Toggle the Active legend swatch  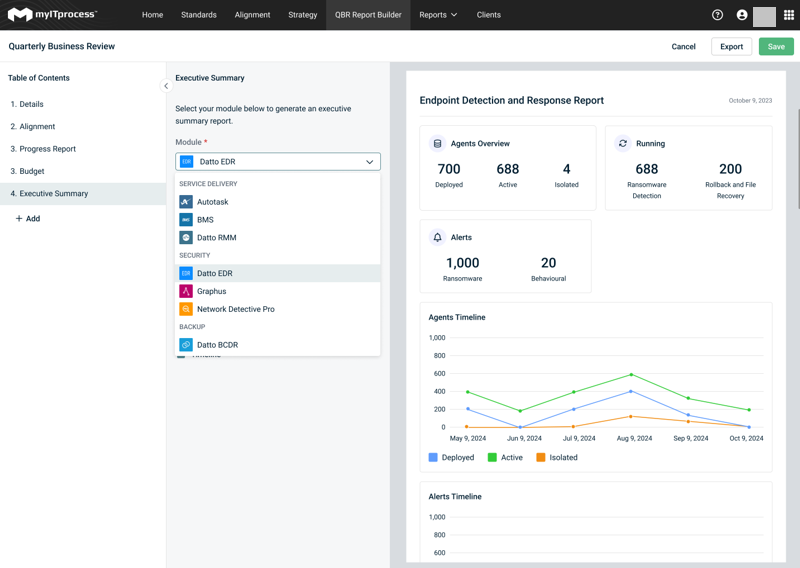(492, 457)
